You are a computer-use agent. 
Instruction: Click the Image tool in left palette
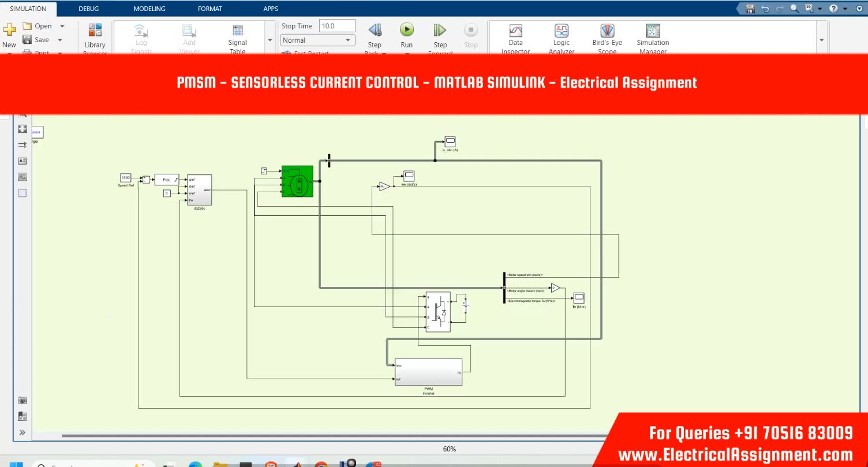[x=23, y=177]
